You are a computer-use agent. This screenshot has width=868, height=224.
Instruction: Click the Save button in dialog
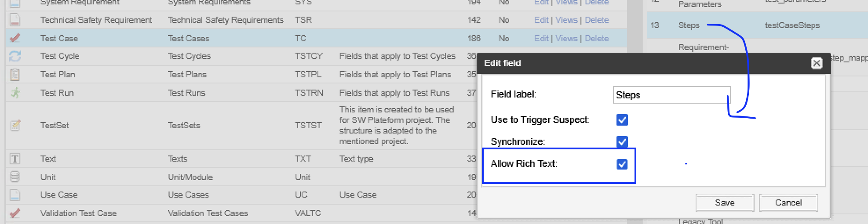(x=725, y=202)
